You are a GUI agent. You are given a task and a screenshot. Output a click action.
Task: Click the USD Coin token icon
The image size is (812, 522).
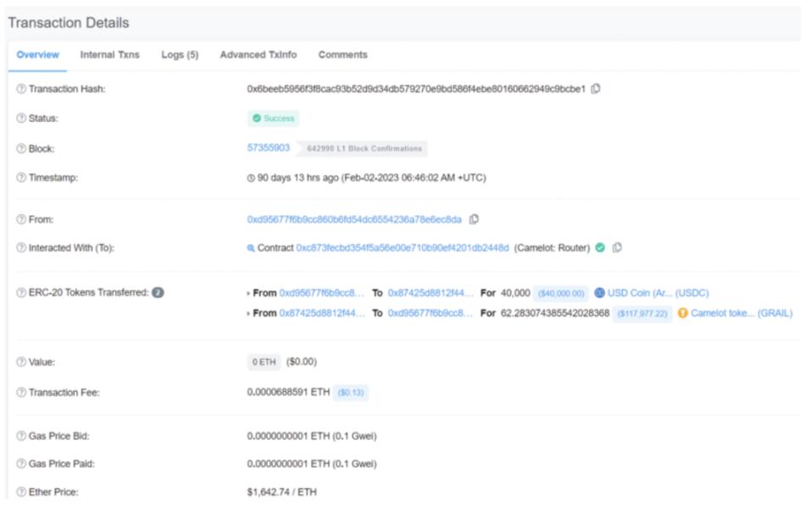point(599,293)
